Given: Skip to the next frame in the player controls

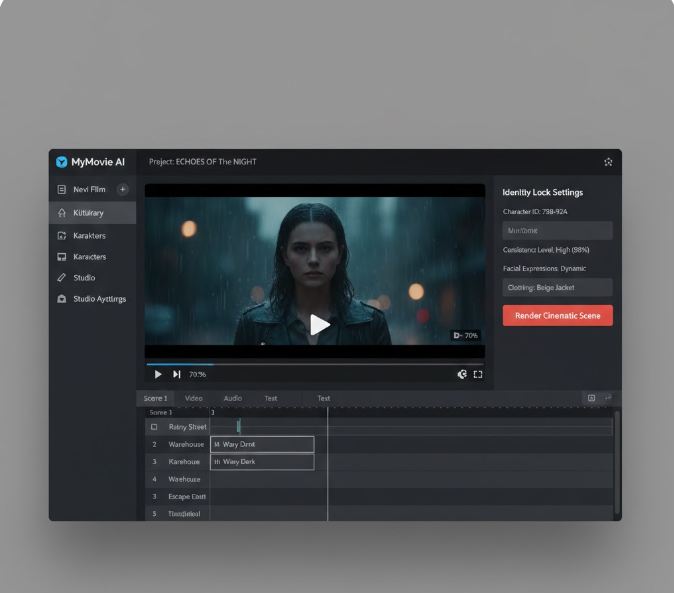Looking at the screenshot, I should (177, 374).
